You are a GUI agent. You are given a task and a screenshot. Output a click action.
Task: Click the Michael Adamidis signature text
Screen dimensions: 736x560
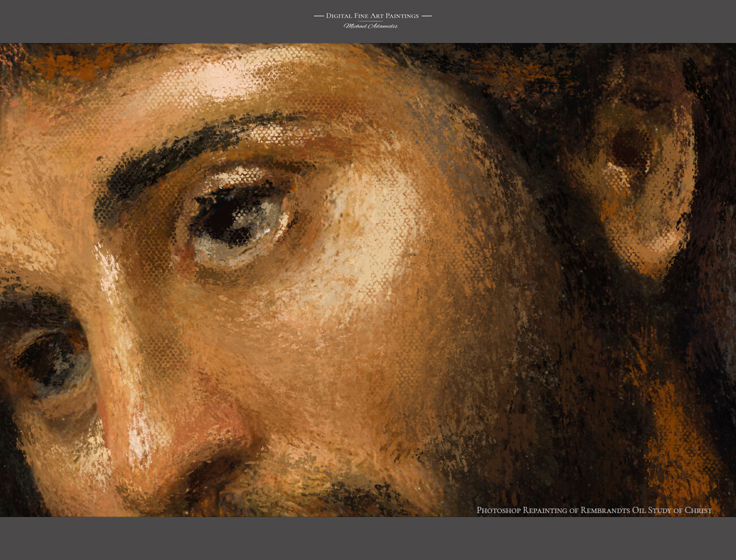tap(370, 26)
